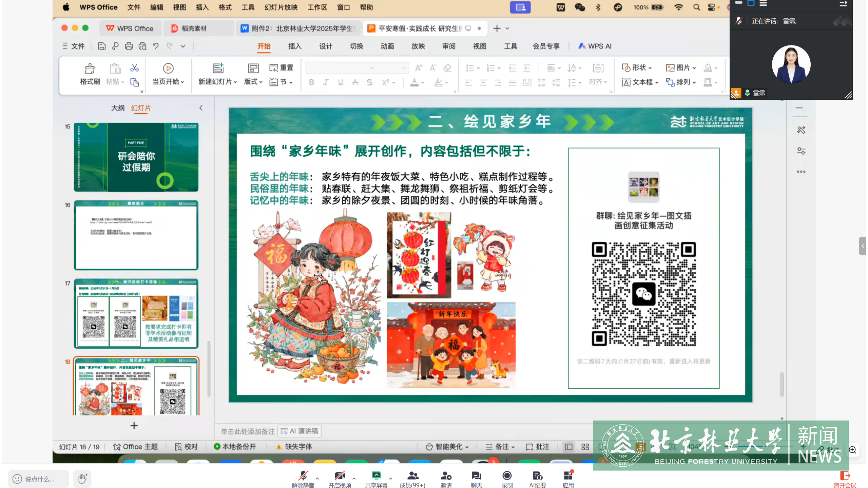Screen dimensions: 868x488
Task: Click the clear formatting eraser icon
Action: coord(448,68)
